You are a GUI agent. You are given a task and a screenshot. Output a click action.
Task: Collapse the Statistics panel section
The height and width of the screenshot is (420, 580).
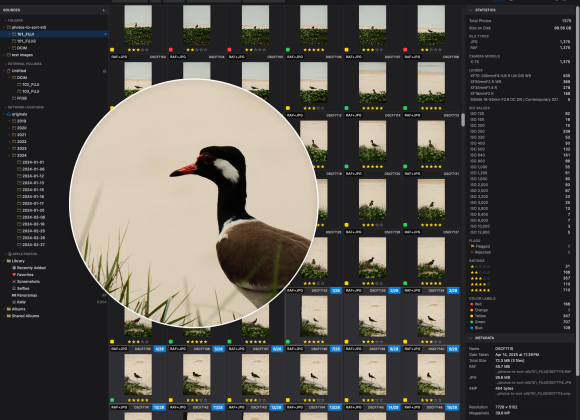point(471,10)
